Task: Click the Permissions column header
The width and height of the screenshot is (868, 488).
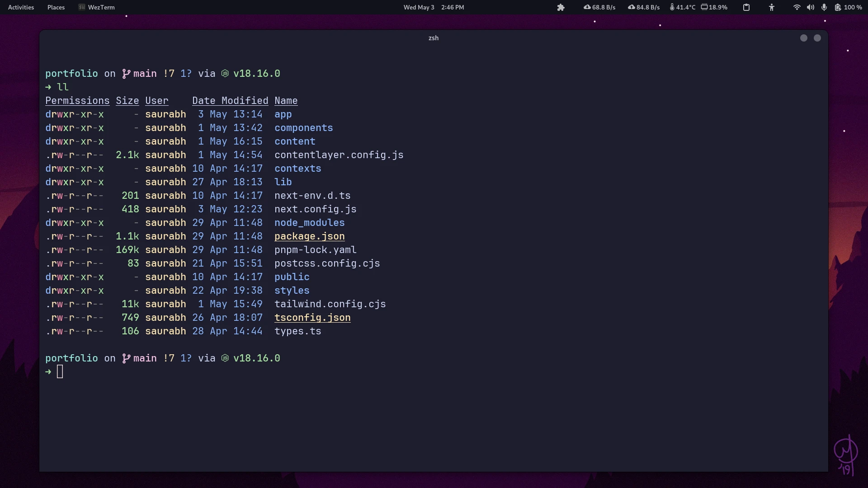Action: coord(77,101)
